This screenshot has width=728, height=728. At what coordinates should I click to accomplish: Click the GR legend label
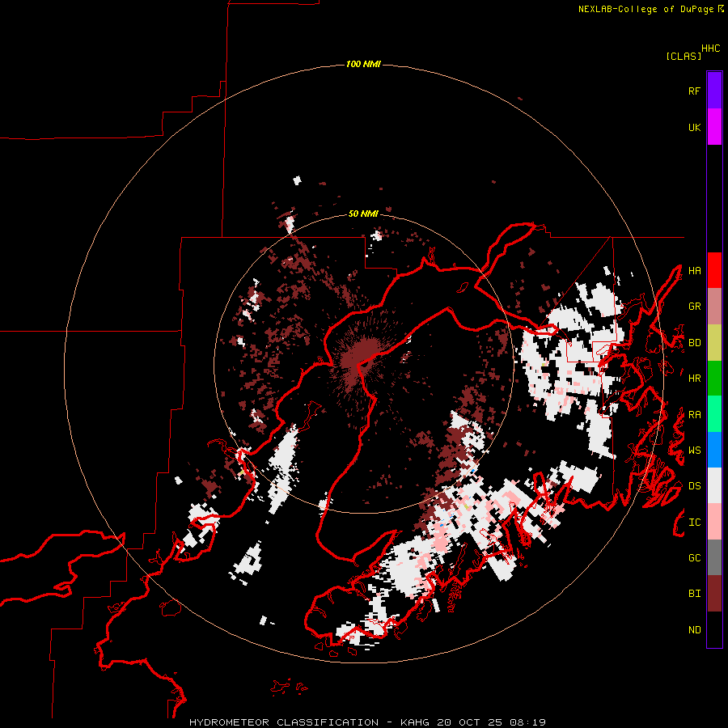[x=694, y=307]
